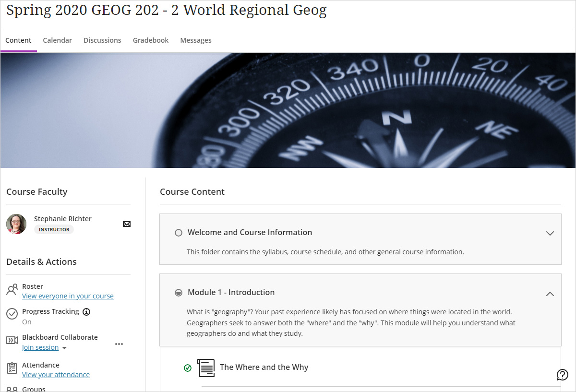Open Blackboard Collaborate three-dots options menu
Image resolution: width=576 pixels, height=392 pixels.
[x=119, y=344]
